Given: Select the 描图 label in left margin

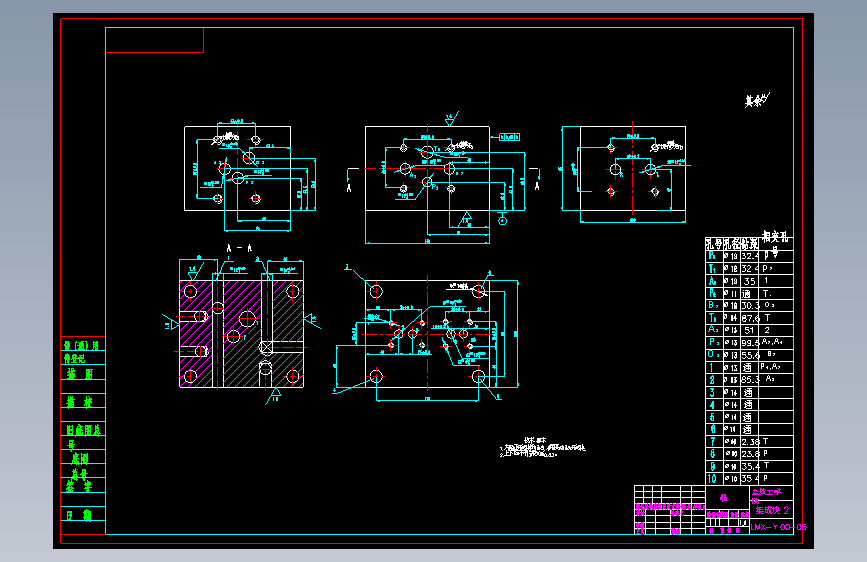Looking at the screenshot, I should 80,374.
